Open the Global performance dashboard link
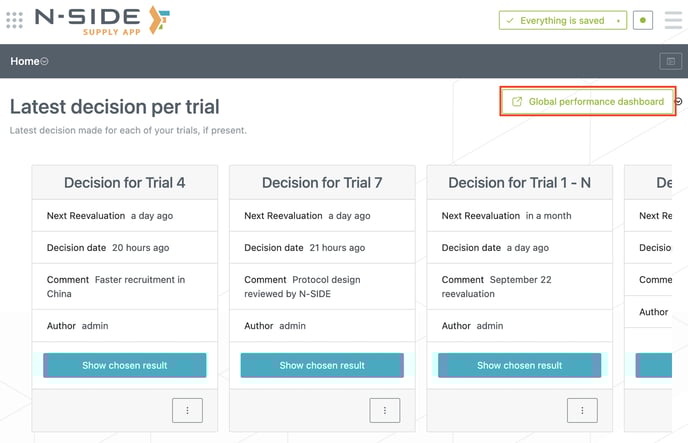Screen dimensions: 688x443 tap(587, 102)
